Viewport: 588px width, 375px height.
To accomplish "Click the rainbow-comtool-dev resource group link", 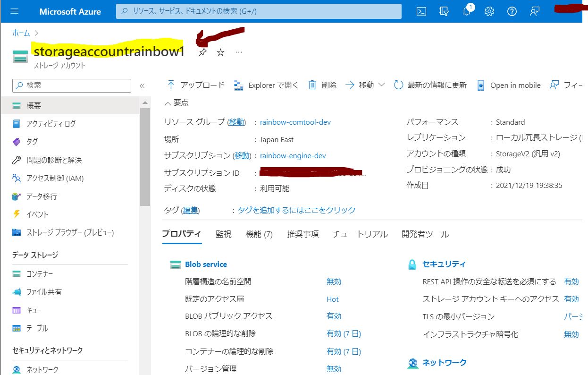I will (x=295, y=122).
